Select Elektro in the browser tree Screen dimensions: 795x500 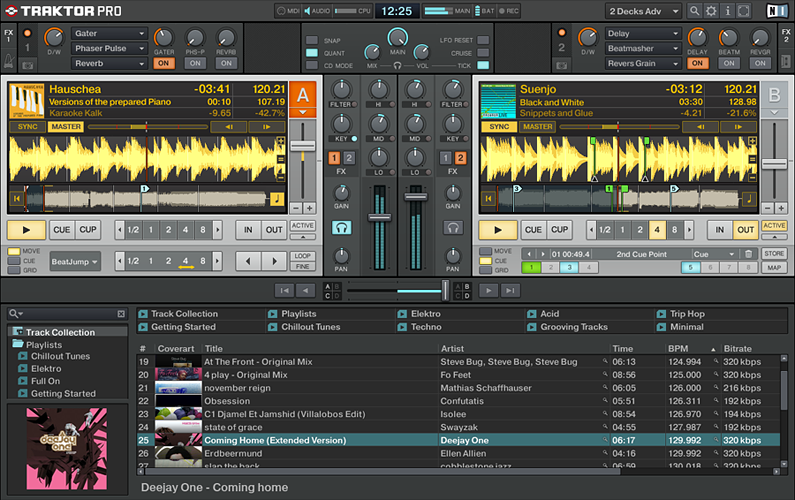[46, 369]
